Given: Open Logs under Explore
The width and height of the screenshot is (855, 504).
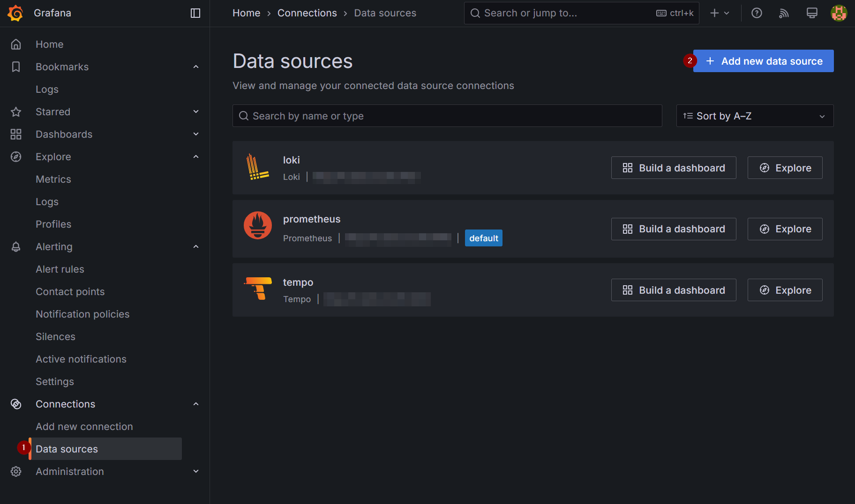Looking at the screenshot, I should 47,201.
